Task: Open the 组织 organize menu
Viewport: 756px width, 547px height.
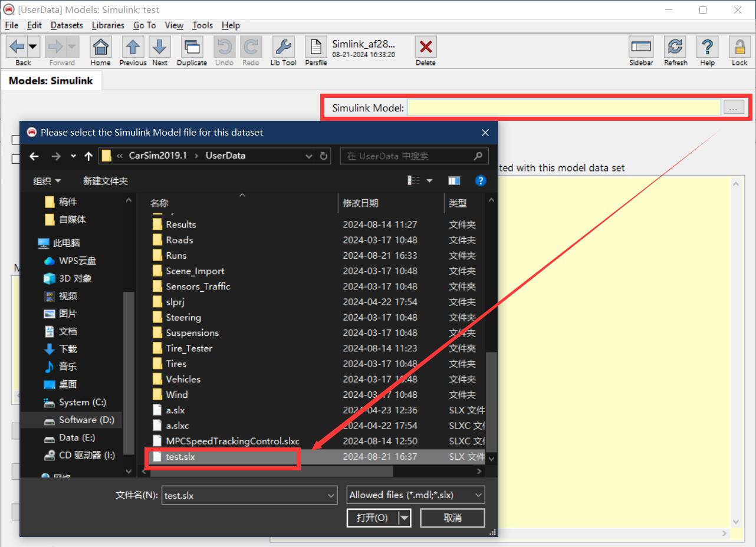Action: click(47, 181)
